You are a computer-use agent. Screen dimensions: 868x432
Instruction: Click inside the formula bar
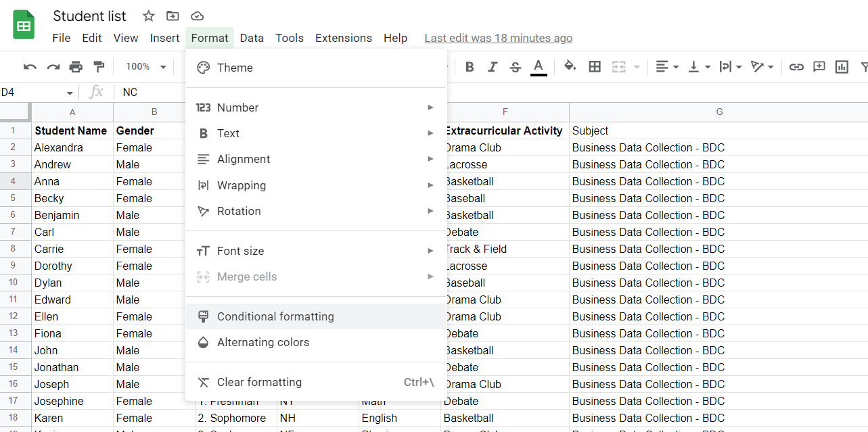203,91
